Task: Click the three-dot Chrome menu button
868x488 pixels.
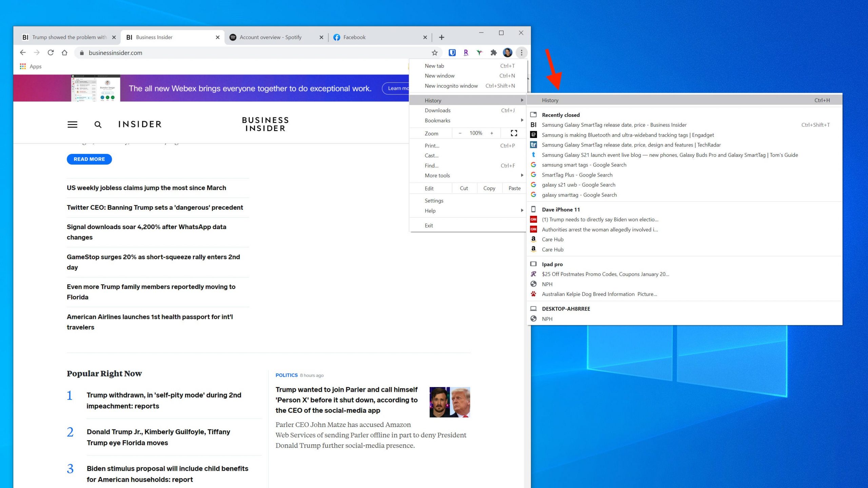Action: tap(521, 53)
